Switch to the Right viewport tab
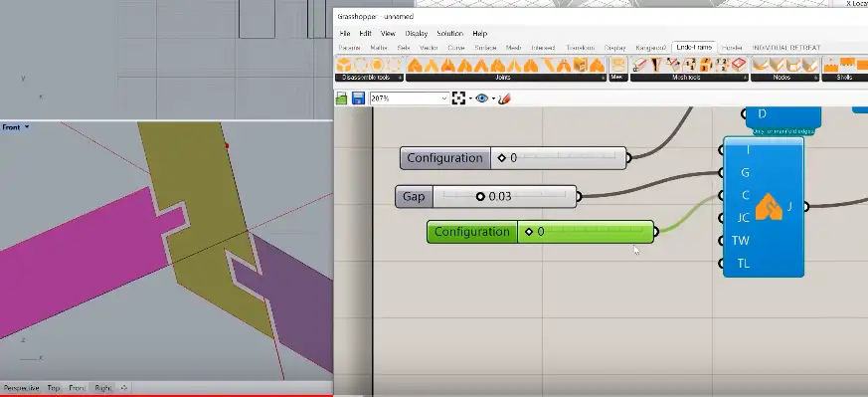Image resolution: width=868 pixels, height=397 pixels. pyautogui.click(x=103, y=388)
